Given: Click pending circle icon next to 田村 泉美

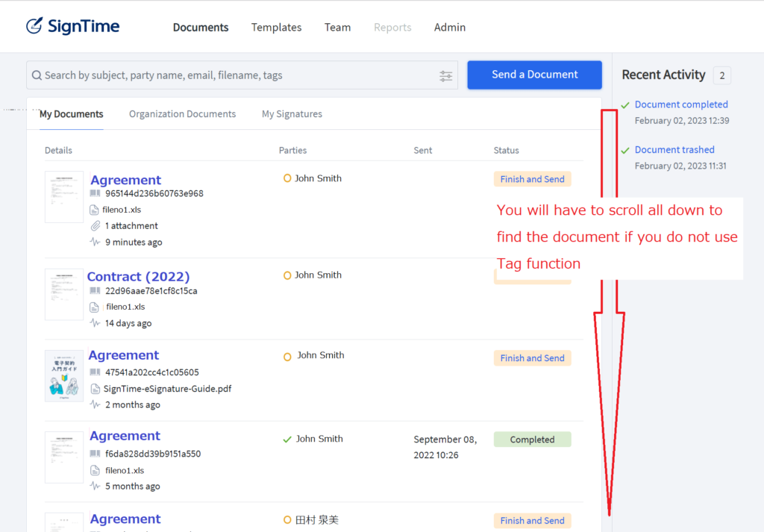Looking at the screenshot, I should 287,520.
